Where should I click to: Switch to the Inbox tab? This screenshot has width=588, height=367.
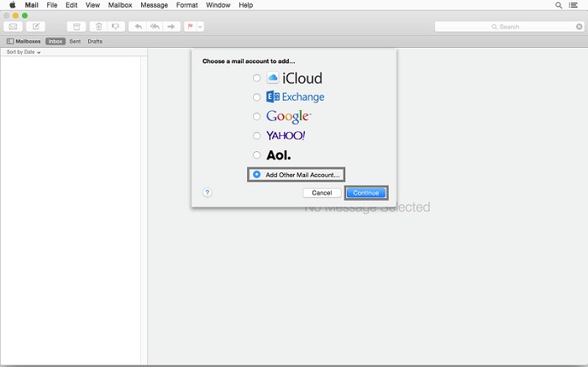pyautogui.click(x=55, y=41)
